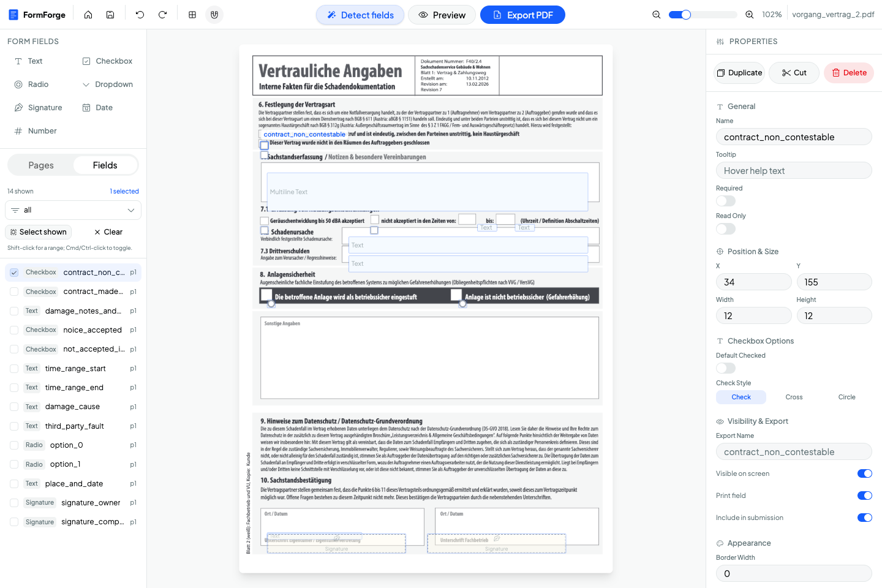Clear the field selection
The image size is (882, 588).
point(108,232)
